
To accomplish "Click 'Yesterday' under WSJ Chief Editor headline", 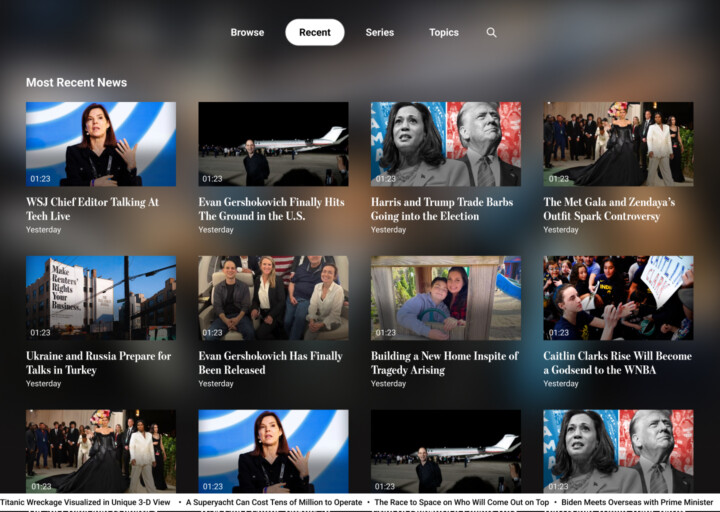I will (44, 230).
